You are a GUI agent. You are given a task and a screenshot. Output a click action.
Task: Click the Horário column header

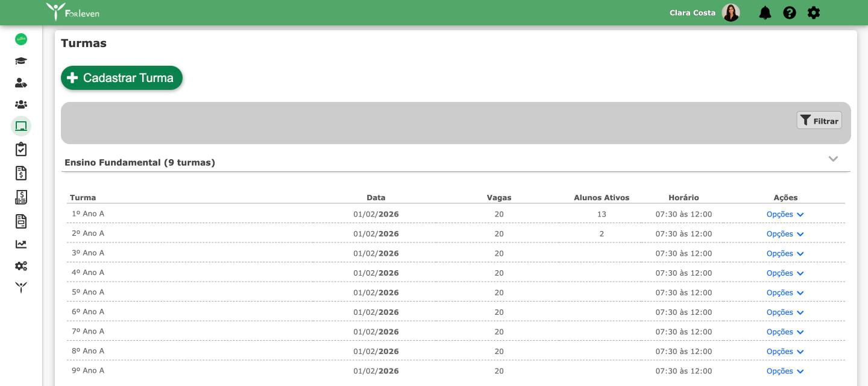coord(684,198)
